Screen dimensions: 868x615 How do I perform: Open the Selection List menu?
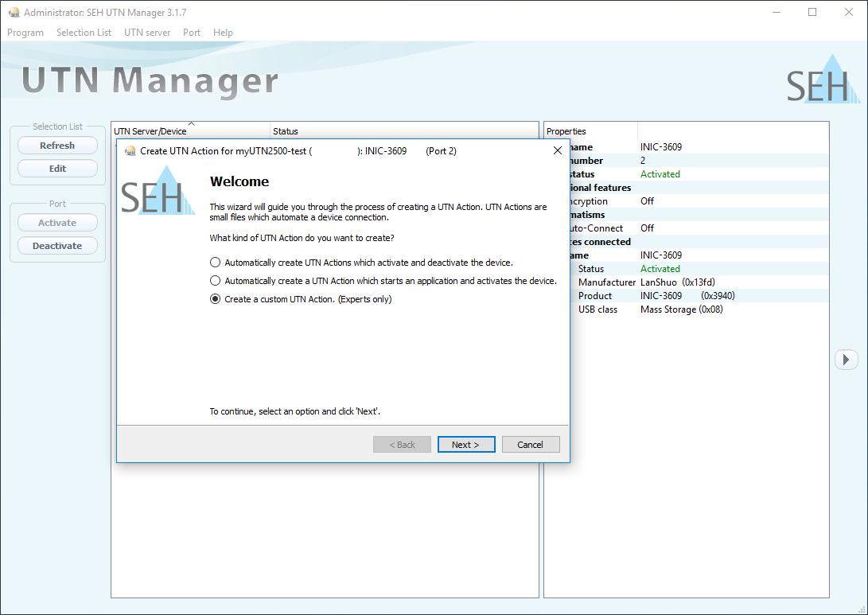[x=84, y=33]
